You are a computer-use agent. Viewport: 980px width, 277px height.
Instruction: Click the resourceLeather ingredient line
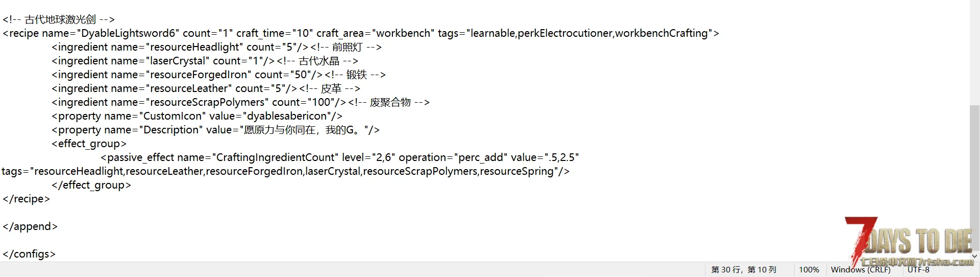click(206, 88)
